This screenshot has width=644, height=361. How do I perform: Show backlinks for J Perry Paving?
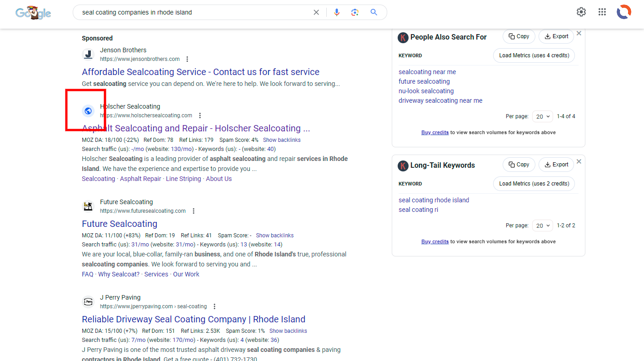point(288,331)
